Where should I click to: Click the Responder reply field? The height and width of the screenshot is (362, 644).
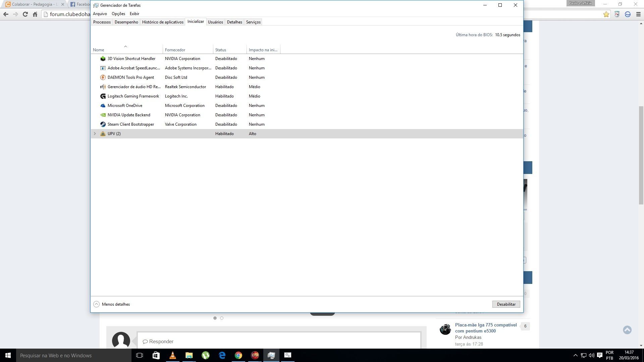tap(279, 342)
